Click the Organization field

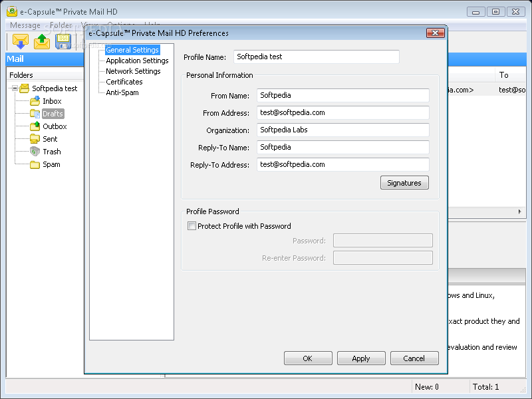[342, 130]
